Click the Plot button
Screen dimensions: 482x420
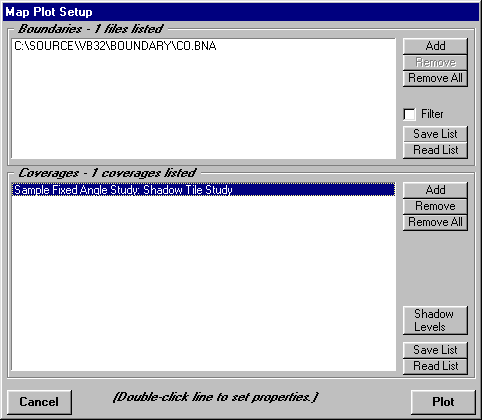click(x=443, y=402)
